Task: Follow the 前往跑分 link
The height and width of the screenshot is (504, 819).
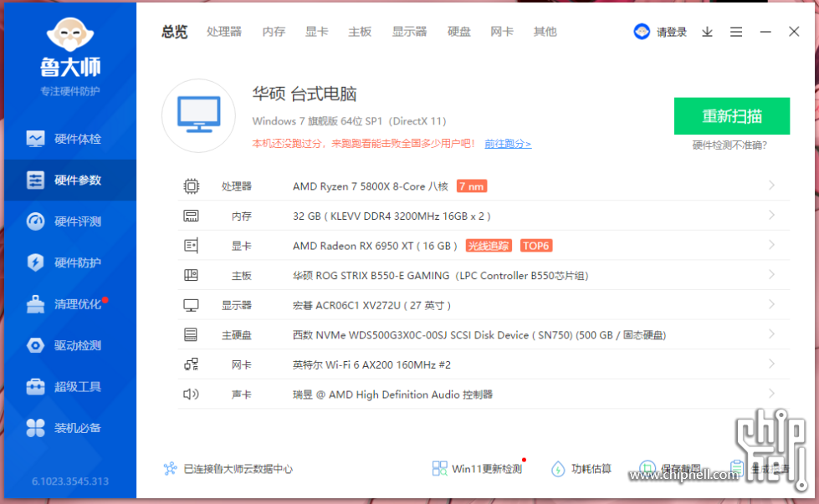Action: (x=508, y=144)
